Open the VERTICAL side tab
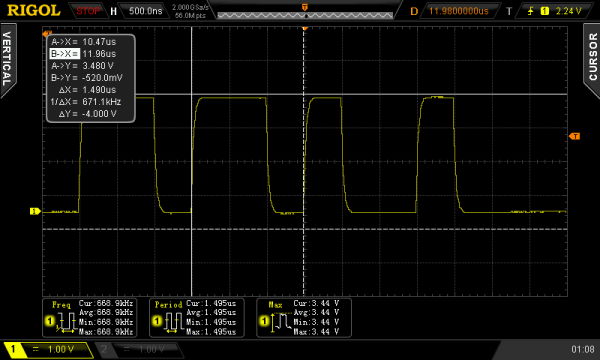600x360 pixels. [x=8, y=59]
